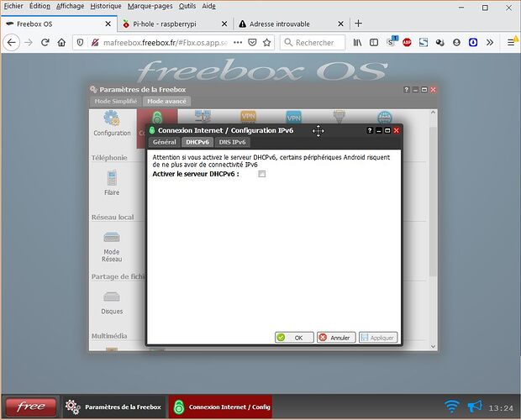Click the Wi-Fi icon in Freebox taskbar

point(452,407)
